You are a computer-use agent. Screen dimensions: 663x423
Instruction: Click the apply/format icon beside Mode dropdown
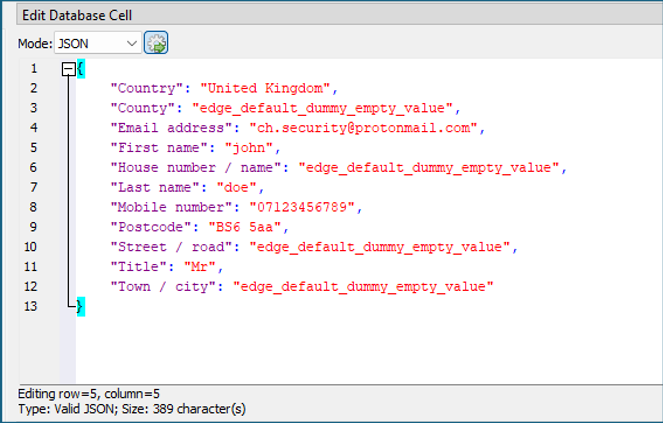click(x=156, y=43)
